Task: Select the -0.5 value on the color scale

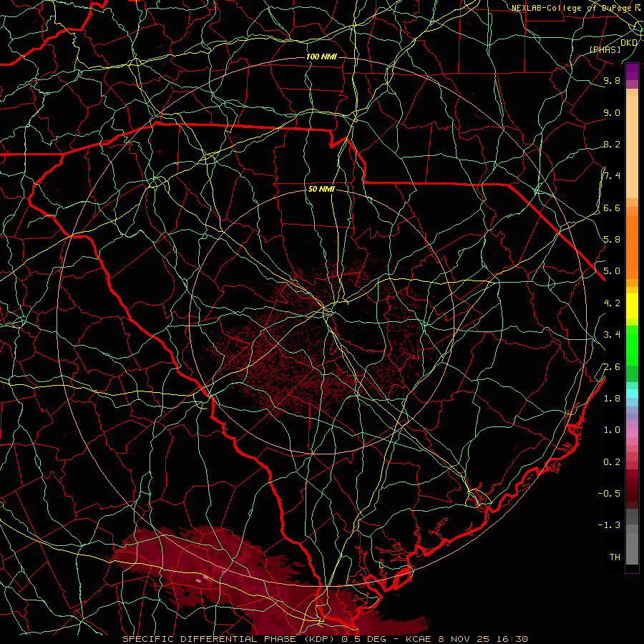Action: click(x=609, y=493)
